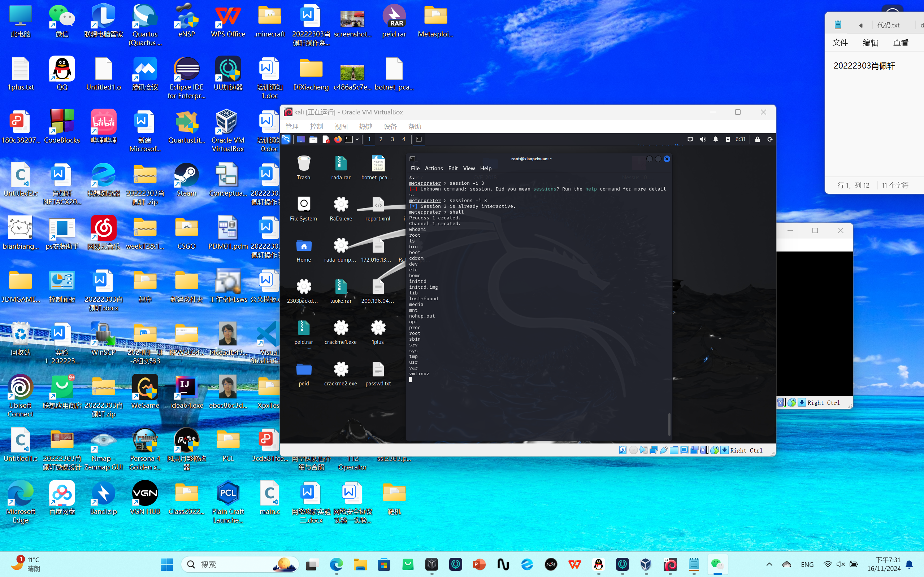Click the optical disc icon in VirtualBox status bar
The width and height of the screenshot is (924, 577).
pyautogui.click(x=633, y=450)
